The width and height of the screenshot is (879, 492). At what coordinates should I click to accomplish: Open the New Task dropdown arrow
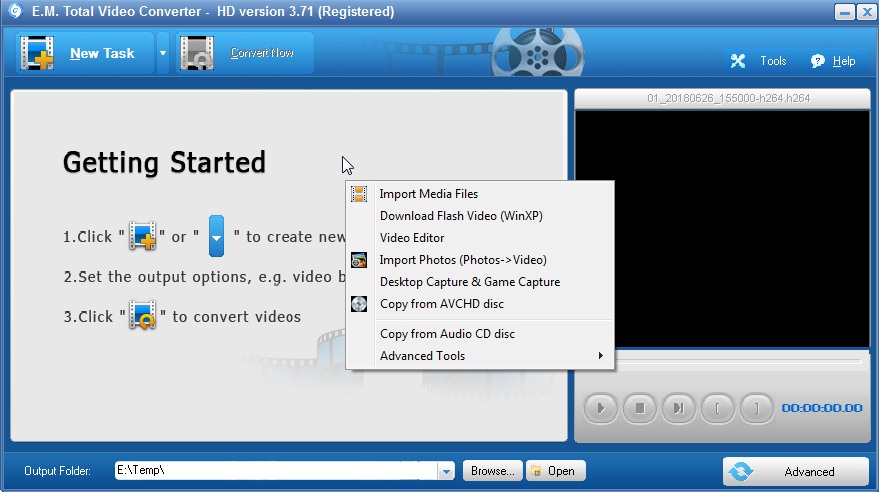click(163, 53)
